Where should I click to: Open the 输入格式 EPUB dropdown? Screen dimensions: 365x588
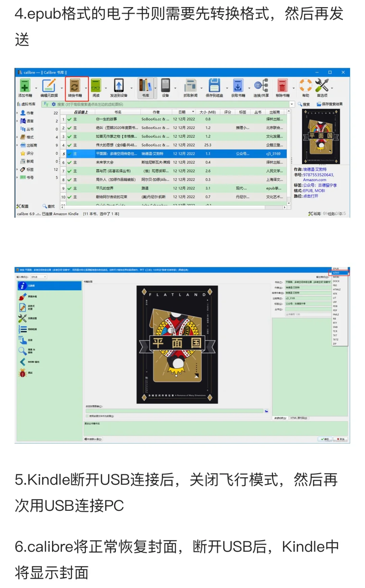[x=39, y=277]
